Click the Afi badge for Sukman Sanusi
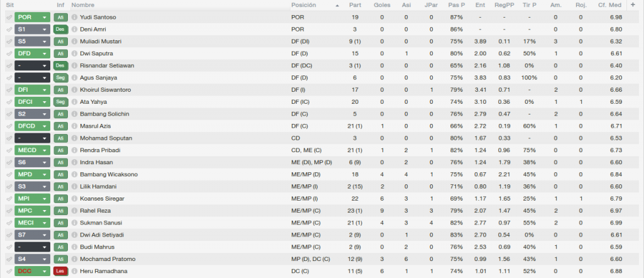Image resolution: width=644 pixels, height=278 pixels. point(60,223)
